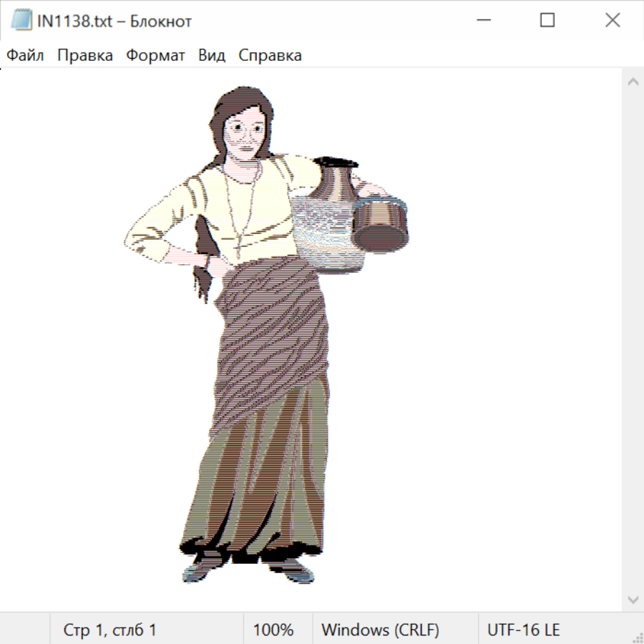Close the IN1138.txt Notepad window
This screenshot has height=644, width=644.
[x=613, y=21]
